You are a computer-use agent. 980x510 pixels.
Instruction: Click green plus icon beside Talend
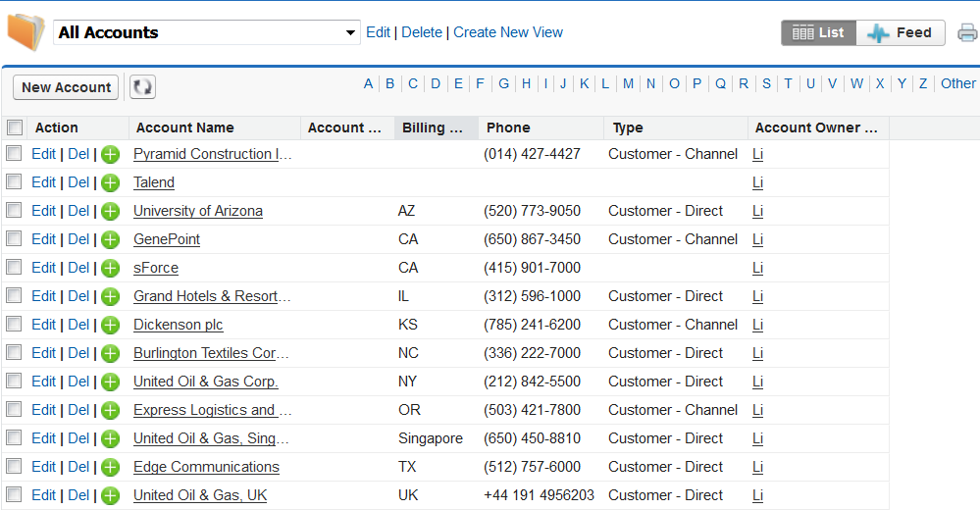point(111,182)
